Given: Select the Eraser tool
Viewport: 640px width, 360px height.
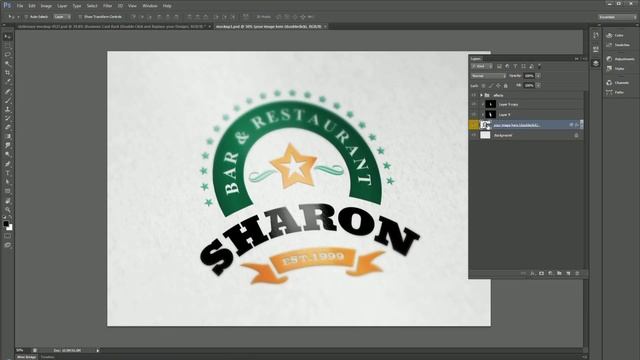Looking at the screenshot, I should (7, 127).
